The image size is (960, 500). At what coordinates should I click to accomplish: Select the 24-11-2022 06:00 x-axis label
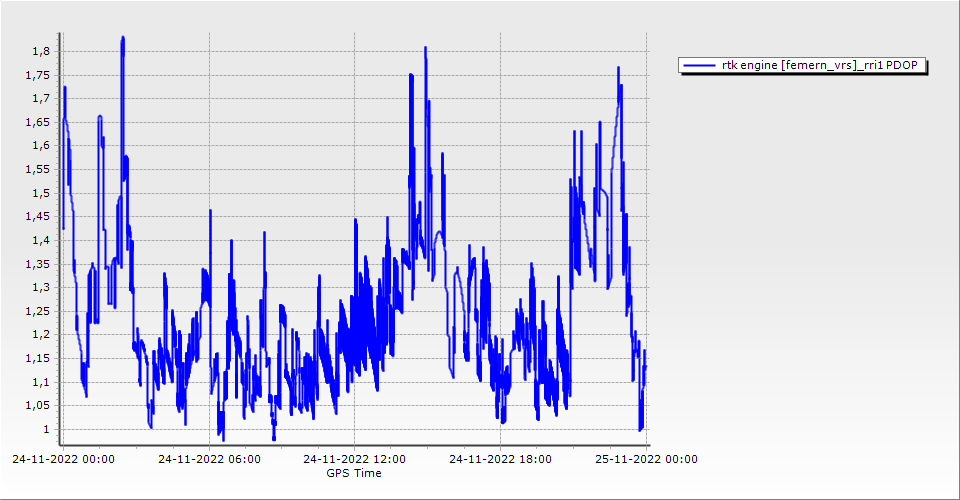(x=210, y=460)
